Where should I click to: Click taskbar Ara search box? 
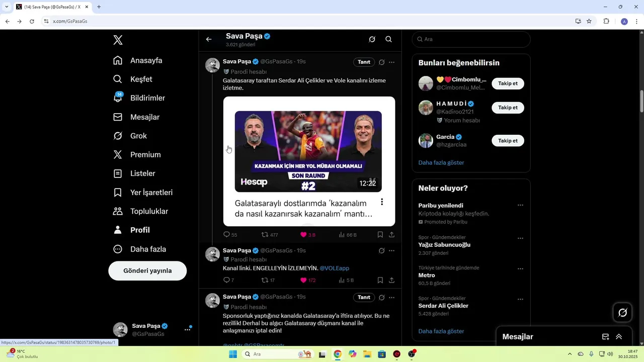pos(278,354)
